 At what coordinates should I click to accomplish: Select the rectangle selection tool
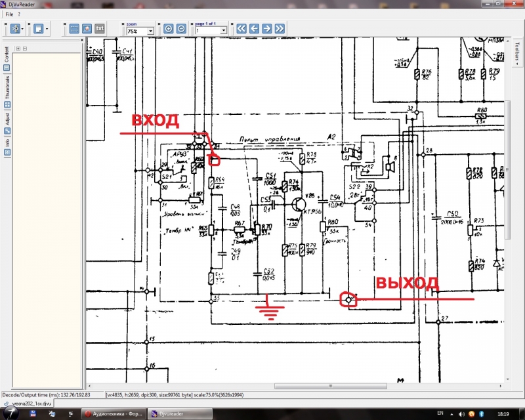[x=74, y=29]
